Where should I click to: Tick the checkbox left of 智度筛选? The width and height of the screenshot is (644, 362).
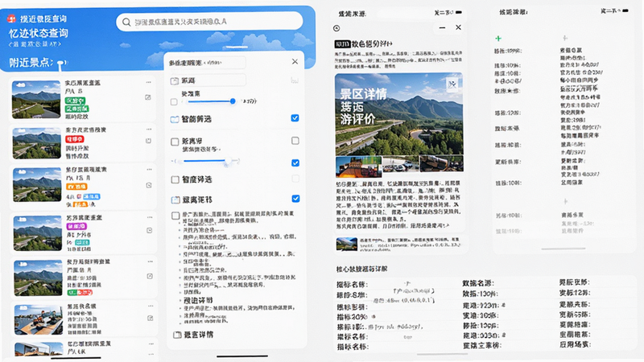pos(175,179)
